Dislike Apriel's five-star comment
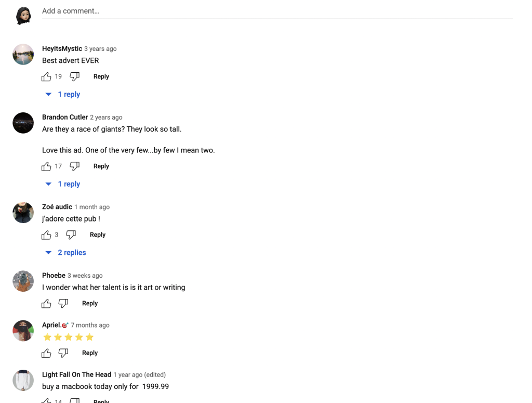This screenshot has height=403, width=532. 63,353
